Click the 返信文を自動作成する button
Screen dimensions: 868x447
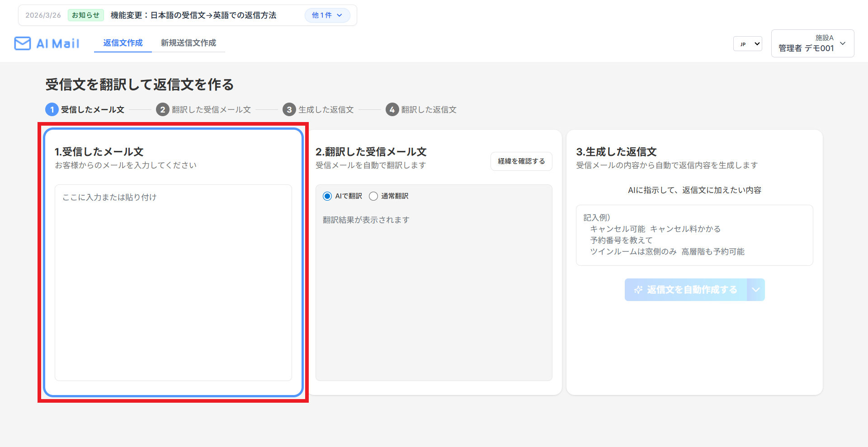click(x=686, y=290)
